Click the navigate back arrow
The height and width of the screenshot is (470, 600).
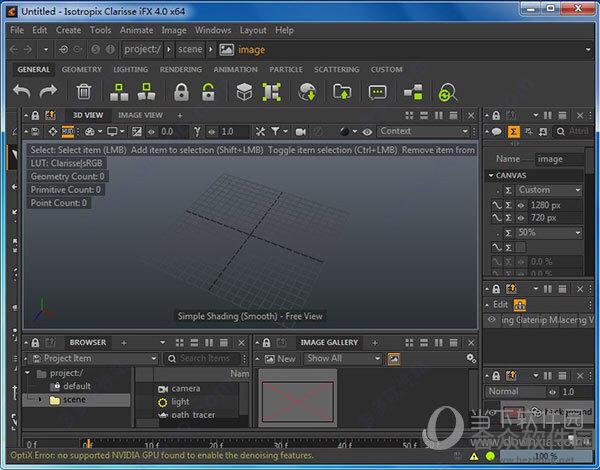click(x=14, y=49)
